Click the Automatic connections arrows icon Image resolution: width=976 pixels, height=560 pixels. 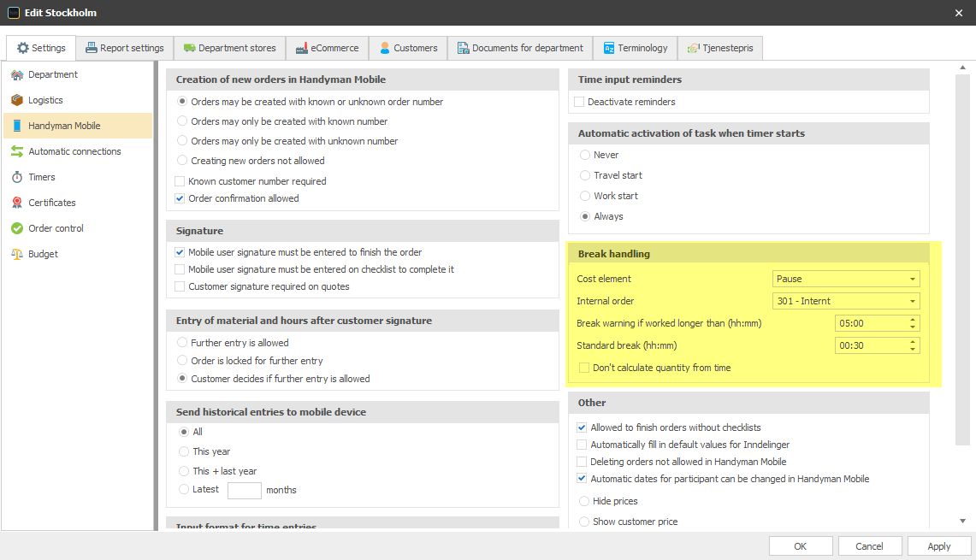coord(17,151)
